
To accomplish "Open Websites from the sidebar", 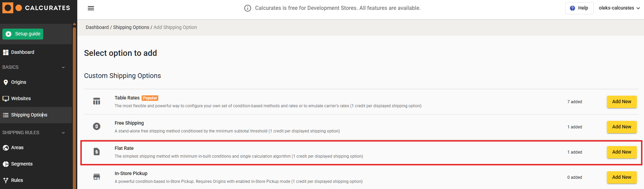I will tap(21, 98).
